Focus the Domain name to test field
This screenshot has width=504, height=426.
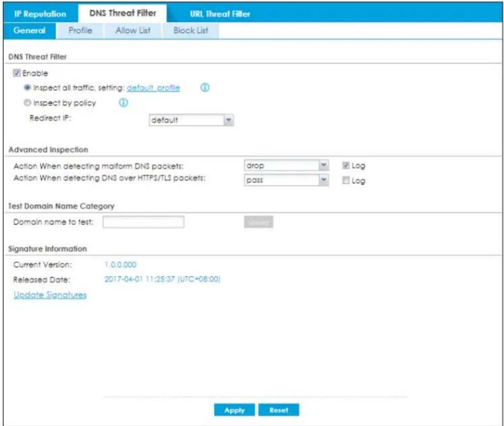coord(143,222)
